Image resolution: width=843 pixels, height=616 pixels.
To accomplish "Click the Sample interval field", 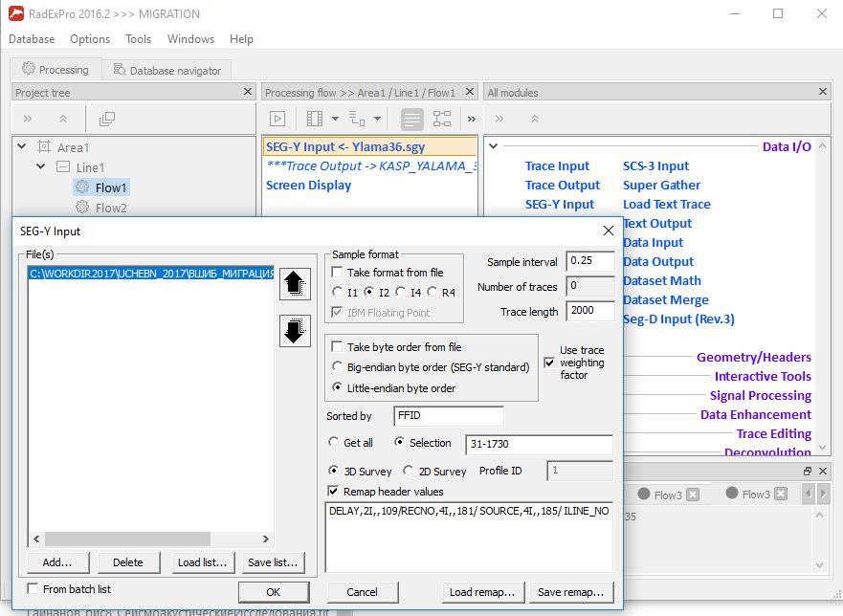I will [x=590, y=261].
